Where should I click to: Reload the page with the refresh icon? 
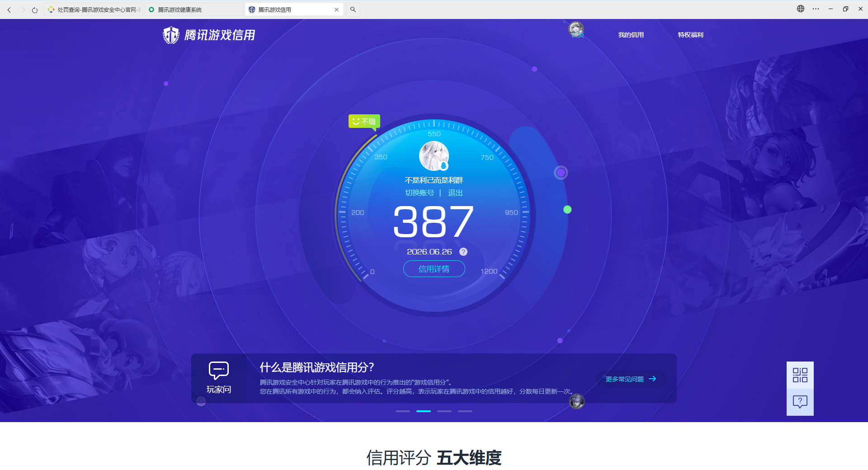(35, 9)
